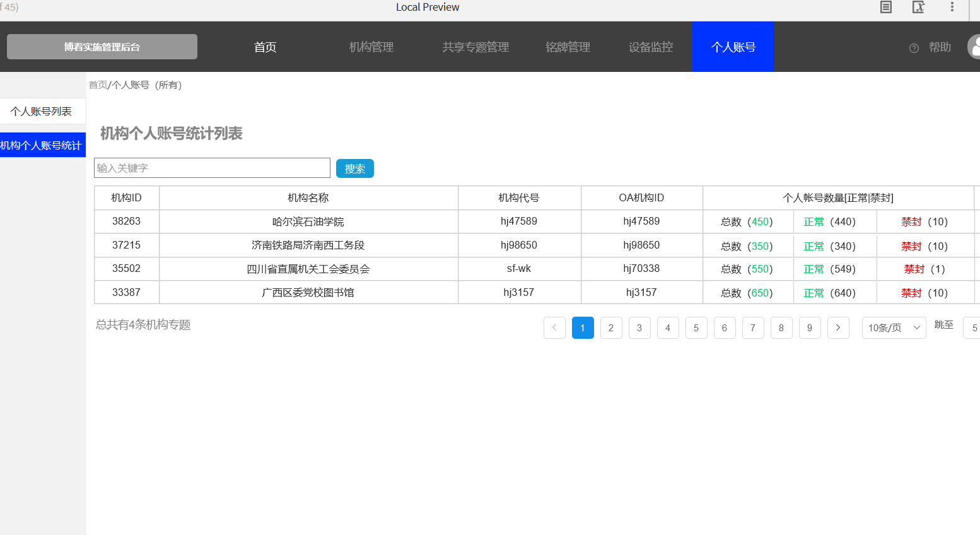Click the 搜索 search button
This screenshot has height=535, width=980.
click(355, 168)
